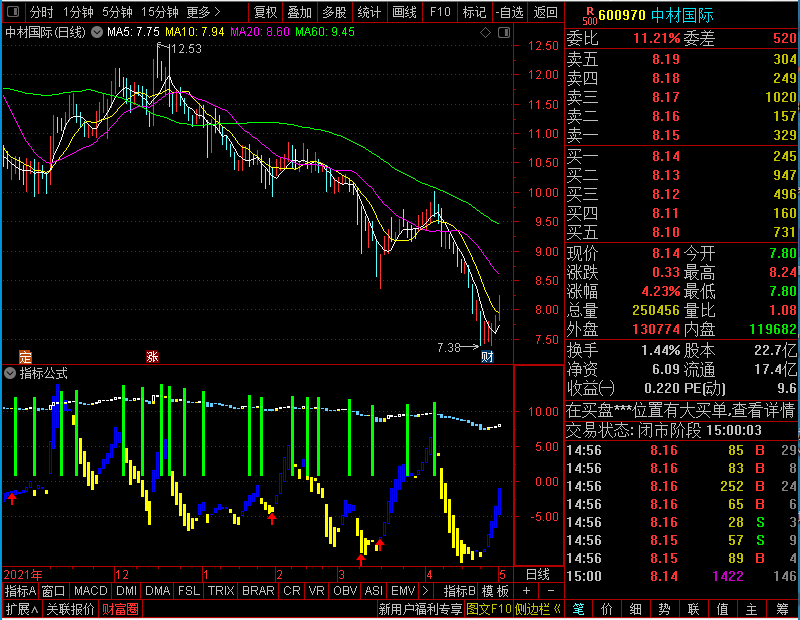The image size is (800, 620).
Task: Click the 涨 marker on the price chart
Action: click(152, 356)
